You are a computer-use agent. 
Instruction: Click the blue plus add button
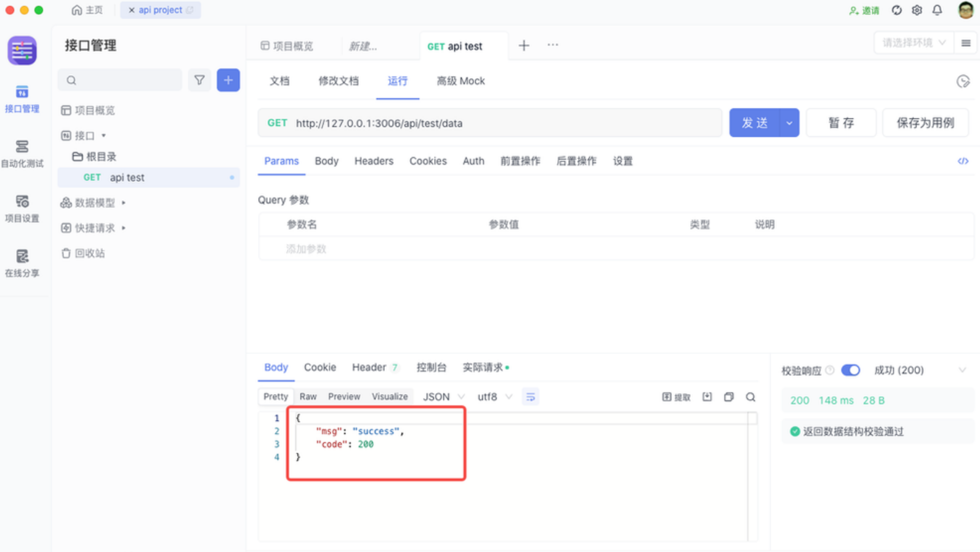(x=228, y=80)
